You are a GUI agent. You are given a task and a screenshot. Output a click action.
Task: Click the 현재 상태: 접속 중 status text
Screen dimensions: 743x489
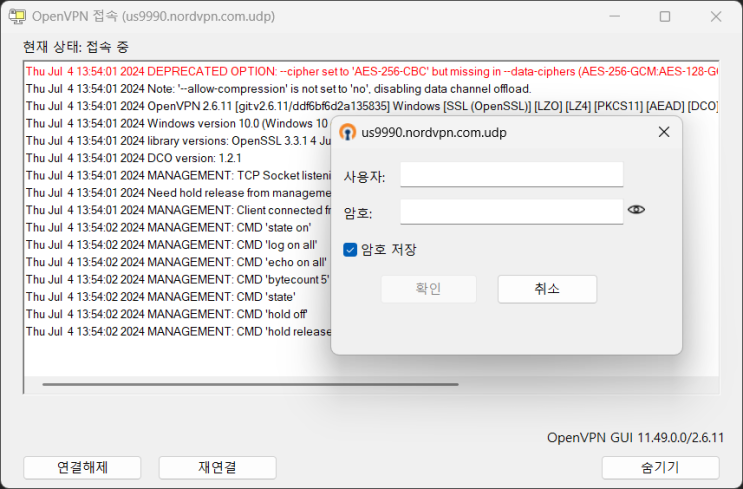pos(76,47)
